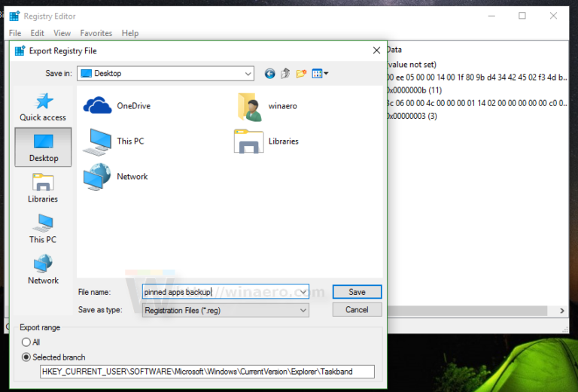The width and height of the screenshot is (578, 392).
Task: Expand the Save as type dropdown
Action: (x=303, y=310)
